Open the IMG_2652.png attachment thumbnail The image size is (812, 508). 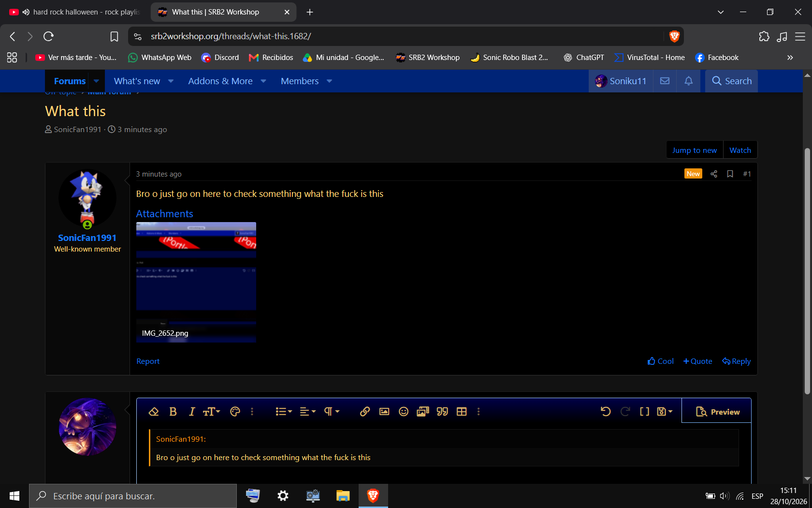[x=196, y=282]
